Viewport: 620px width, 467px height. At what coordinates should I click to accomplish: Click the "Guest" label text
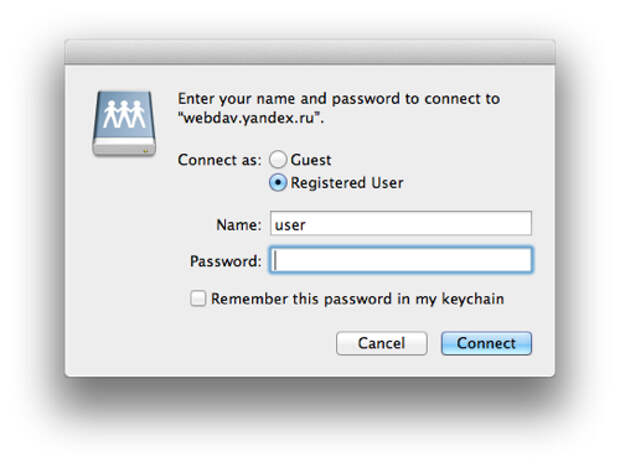pos(311,160)
